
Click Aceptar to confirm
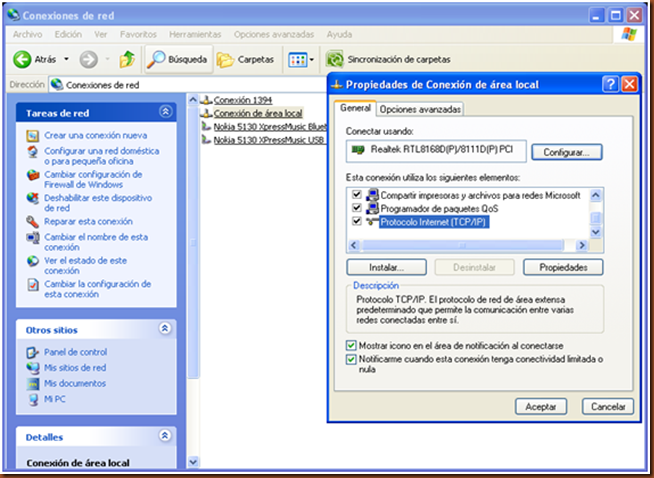point(541,406)
